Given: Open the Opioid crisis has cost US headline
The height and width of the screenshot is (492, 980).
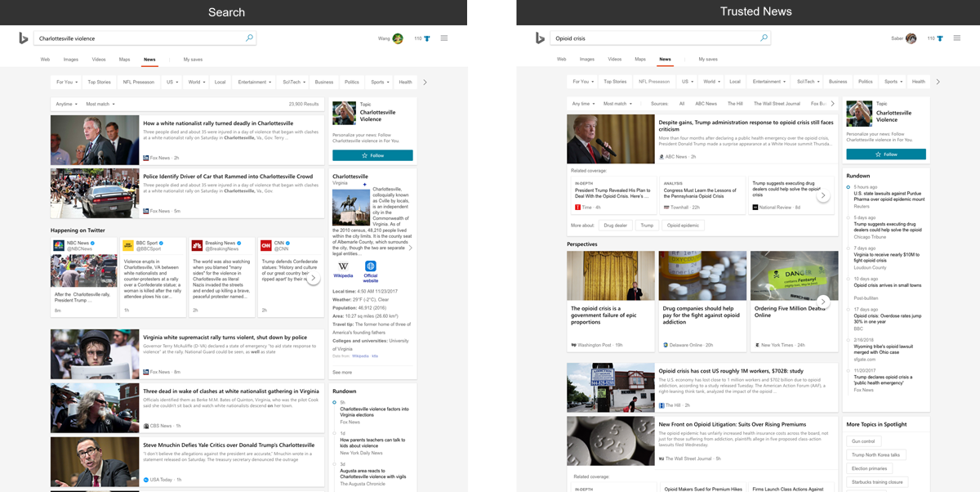Looking at the screenshot, I should 731,371.
